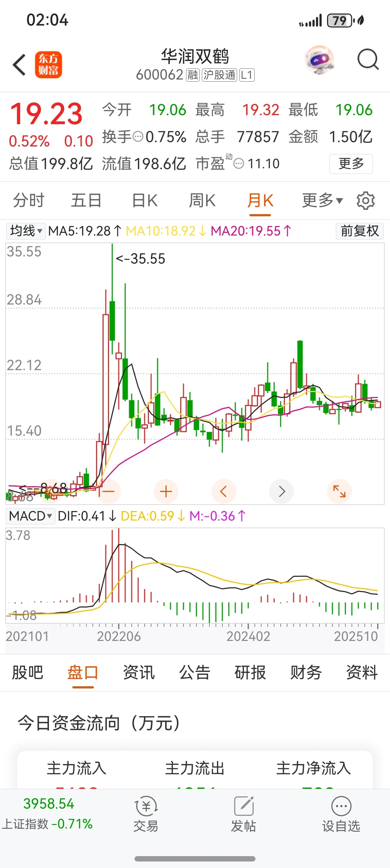This screenshot has width=390, height=868.
Task: Tap MA5:19.28 label
Action: (85, 231)
